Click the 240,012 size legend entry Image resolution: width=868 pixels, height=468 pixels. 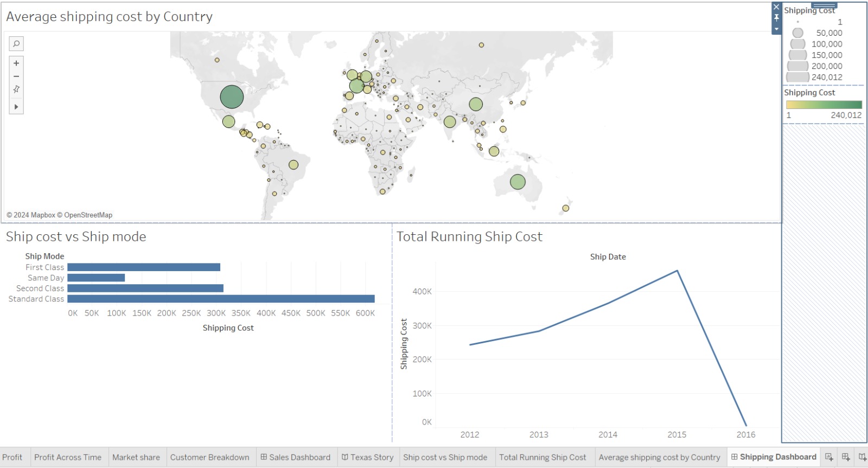tap(815, 77)
